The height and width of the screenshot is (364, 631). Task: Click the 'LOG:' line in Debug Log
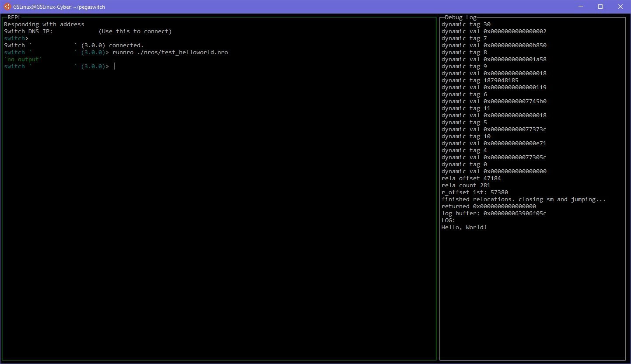[449, 220]
